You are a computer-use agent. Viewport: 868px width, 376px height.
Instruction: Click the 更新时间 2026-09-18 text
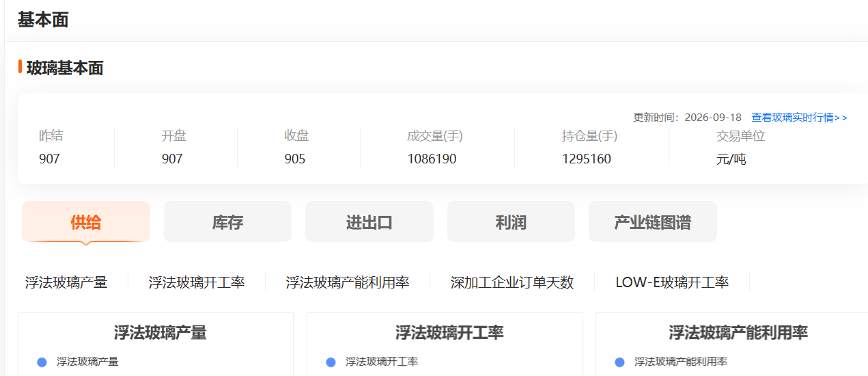click(687, 118)
